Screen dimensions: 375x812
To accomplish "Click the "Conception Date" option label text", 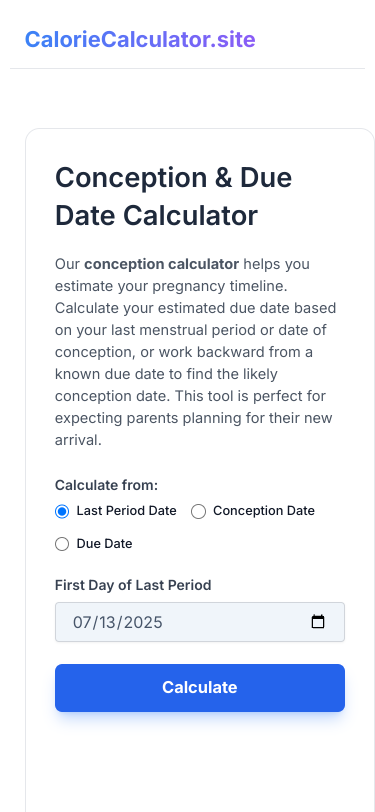I will (264, 511).
